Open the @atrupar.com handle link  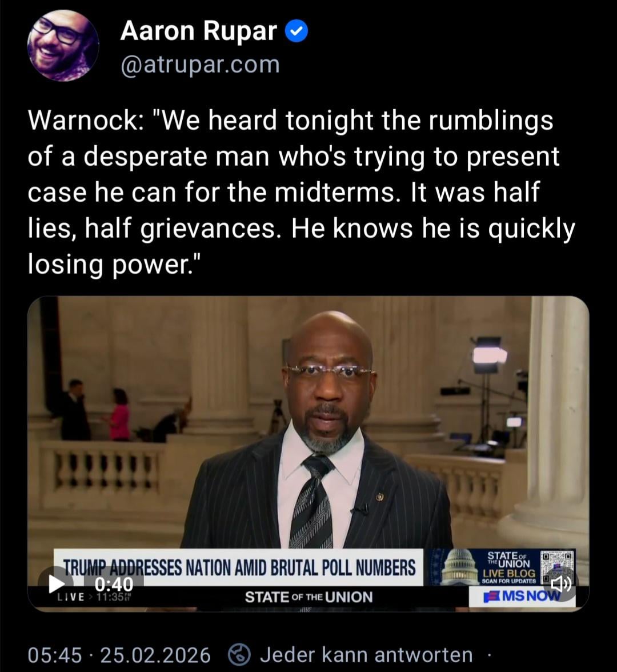pyautogui.click(x=200, y=65)
